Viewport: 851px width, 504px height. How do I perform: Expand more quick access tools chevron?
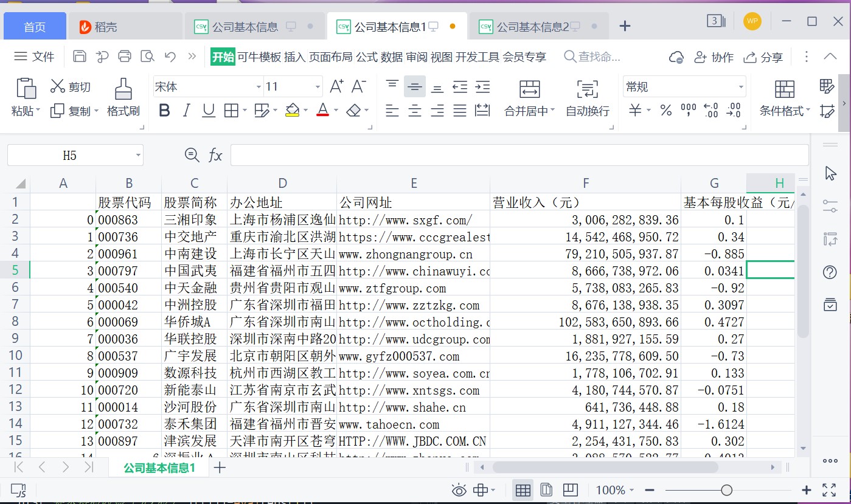pos(192,57)
